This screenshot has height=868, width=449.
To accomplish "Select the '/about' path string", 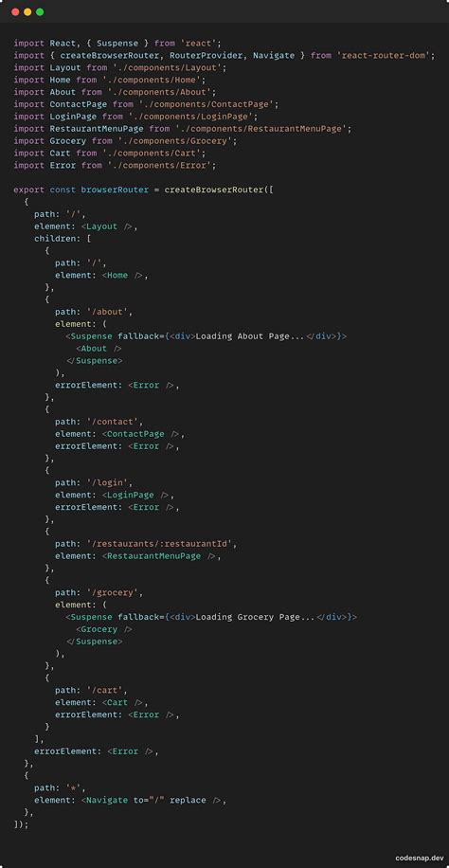I will click(107, 312).
